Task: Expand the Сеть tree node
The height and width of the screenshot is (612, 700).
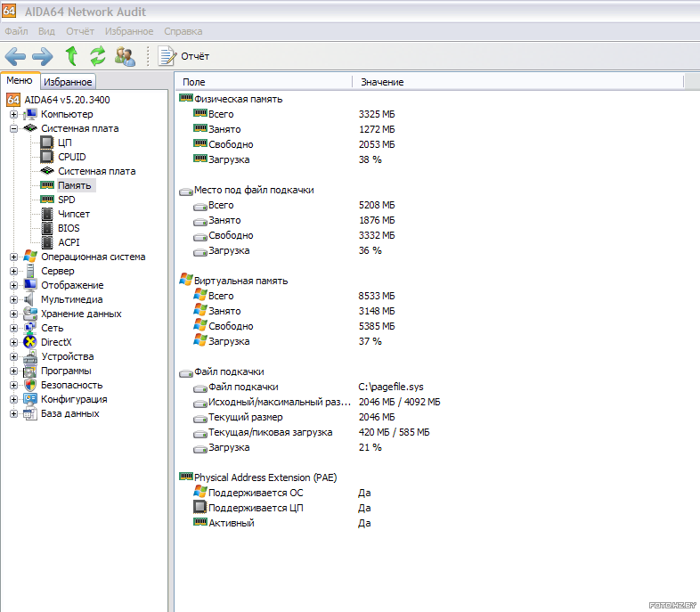Action: click(14, 328)
